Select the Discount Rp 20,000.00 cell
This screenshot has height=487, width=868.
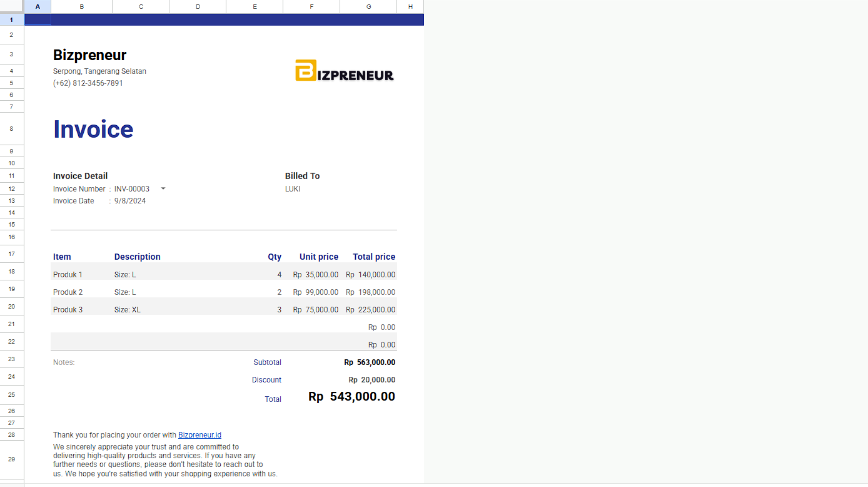371,379
